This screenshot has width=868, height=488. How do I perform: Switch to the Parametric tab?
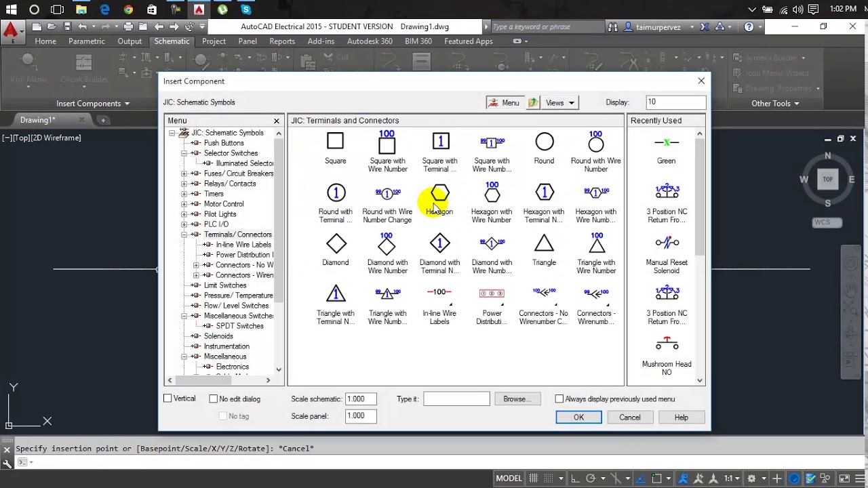(87, 41)
